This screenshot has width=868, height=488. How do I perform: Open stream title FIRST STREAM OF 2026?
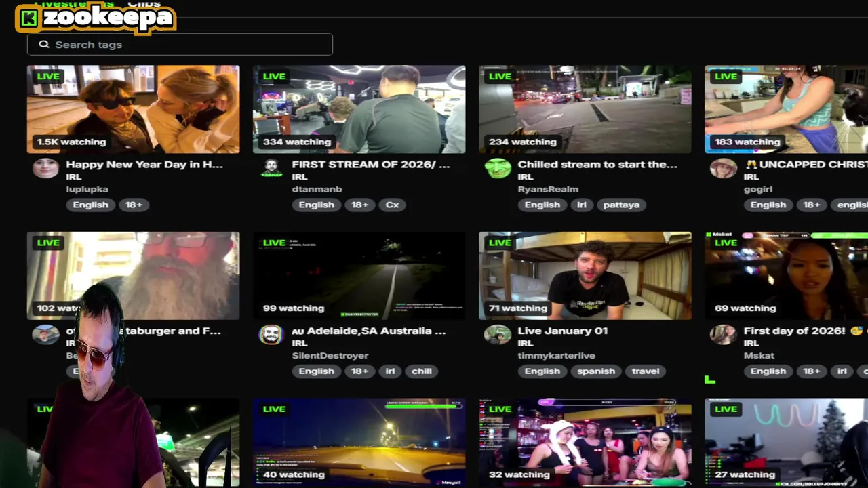pyautogui.click(x=370, y=164)
